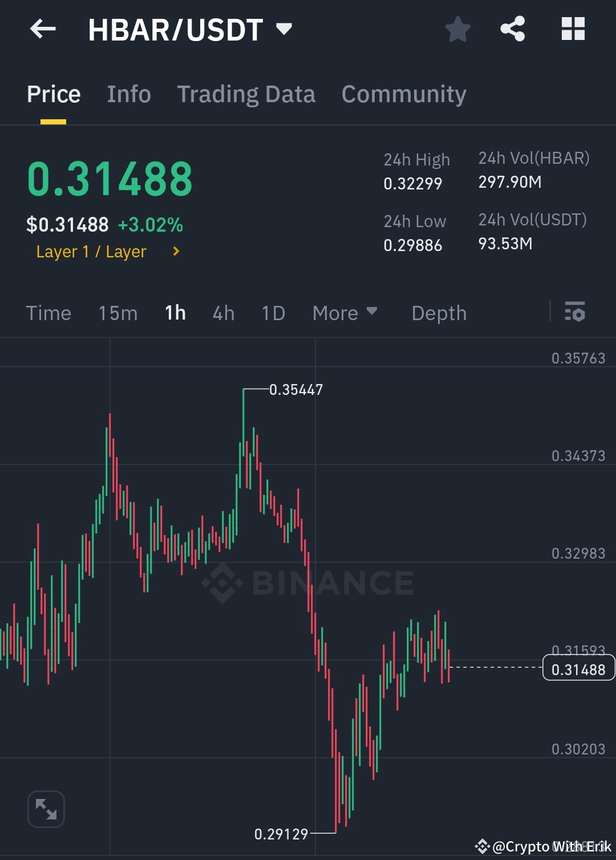
Task: Switch to the Trading Data tab
Action: tap(246, 94)
